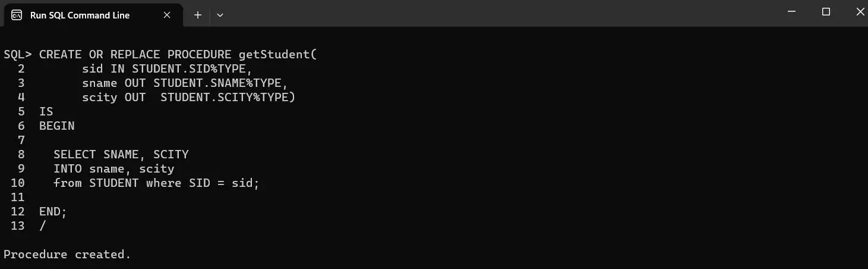Image resolution: width=868 pixels, height=269 pixels.
Task: Click the Procedure created. message
Action: tap(67, 254)
